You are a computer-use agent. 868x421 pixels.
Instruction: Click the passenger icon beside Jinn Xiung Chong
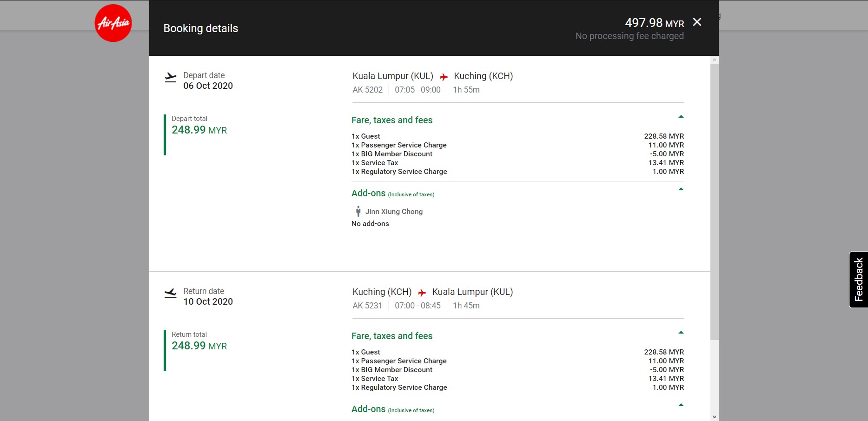click(358, 212)
